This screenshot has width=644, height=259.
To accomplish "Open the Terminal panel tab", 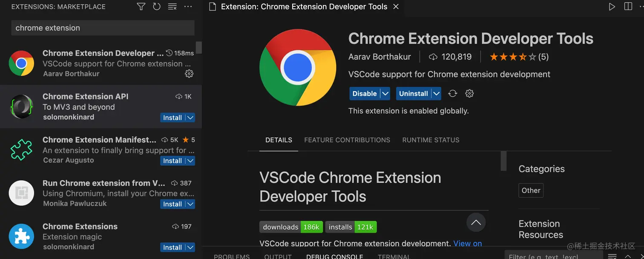I will (x=394, y=256).
